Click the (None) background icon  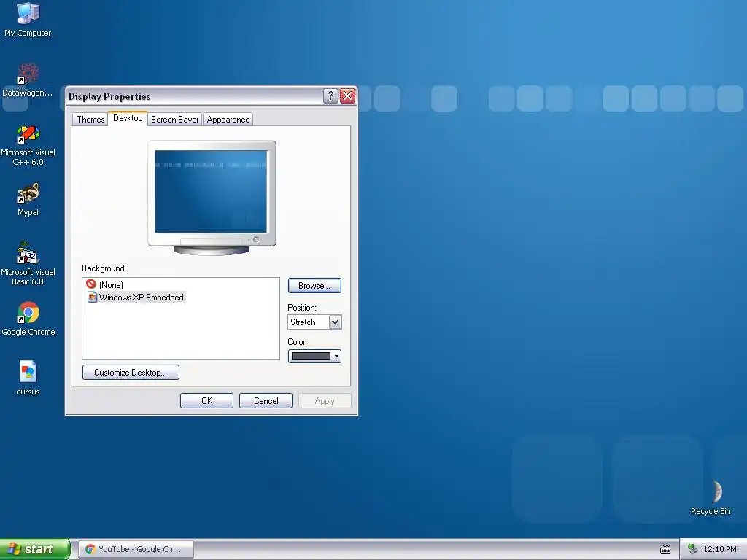point(91,284)
